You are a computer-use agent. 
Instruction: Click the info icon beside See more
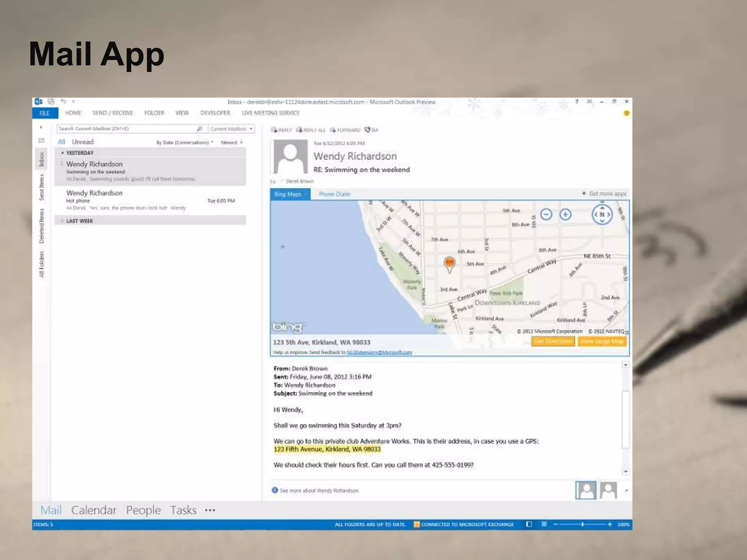(x=275, y=490)
